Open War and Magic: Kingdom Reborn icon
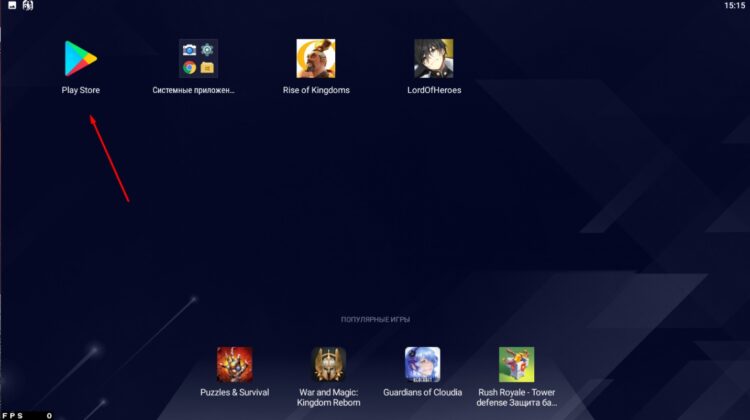Image resolution: width=750 pixels, height=420 pixels. (x=329, y=364)
